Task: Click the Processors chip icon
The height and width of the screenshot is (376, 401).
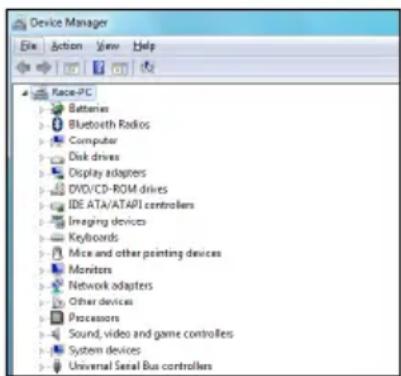Action: point(57,318)
